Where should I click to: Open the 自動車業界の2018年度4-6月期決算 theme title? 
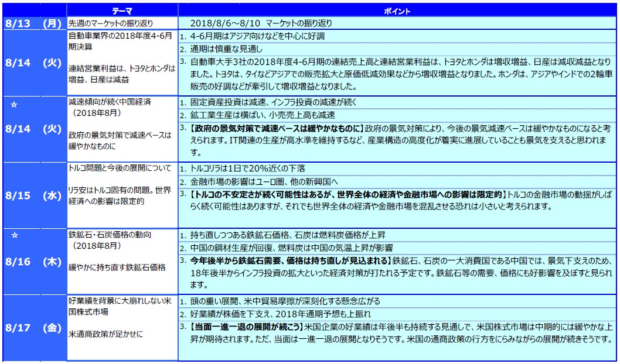click(x=120, y=40)
